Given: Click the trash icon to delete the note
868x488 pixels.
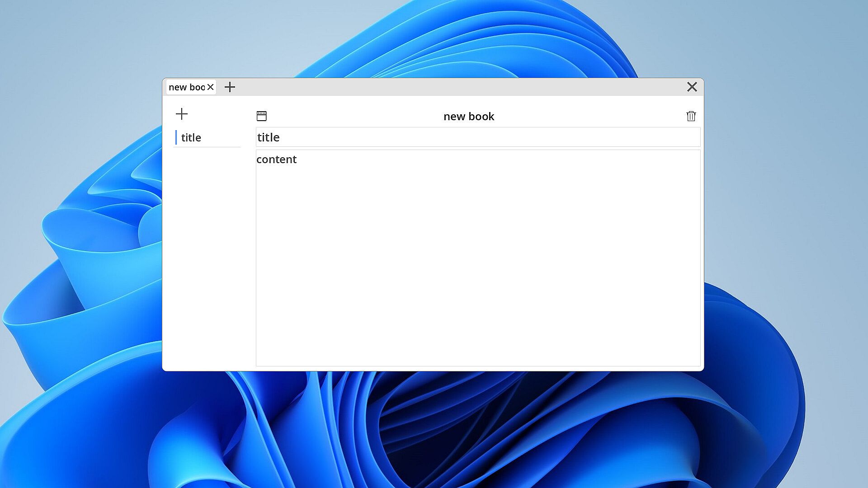Looking at the screenshot, I should (x=691, y=116).
